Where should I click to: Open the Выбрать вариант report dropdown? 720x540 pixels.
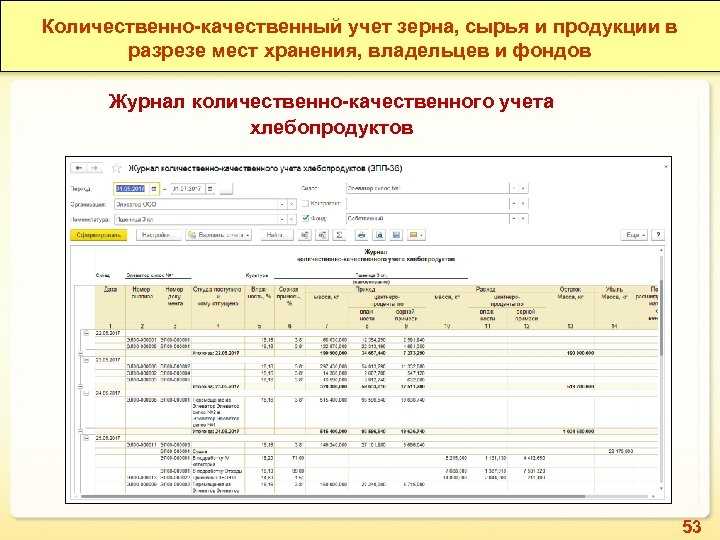pyautogui.click(x=219, y=235)
